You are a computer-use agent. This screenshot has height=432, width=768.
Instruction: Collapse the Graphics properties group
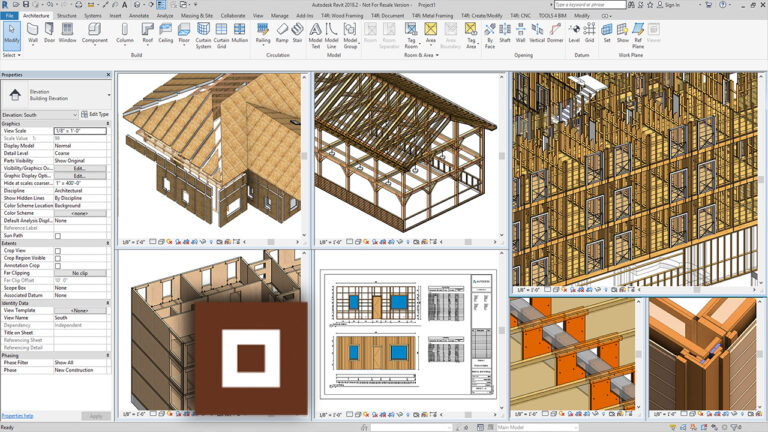pos(108,124)
